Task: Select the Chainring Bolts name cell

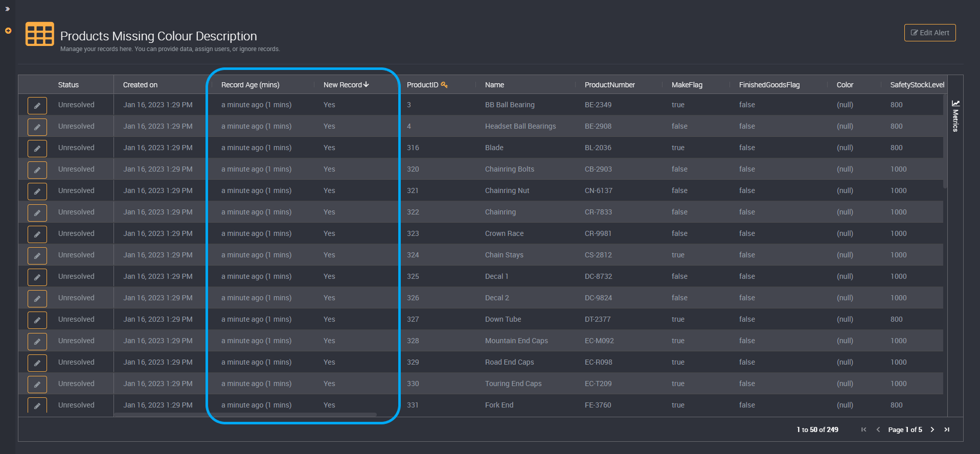Action: click(x=509, y=169)
